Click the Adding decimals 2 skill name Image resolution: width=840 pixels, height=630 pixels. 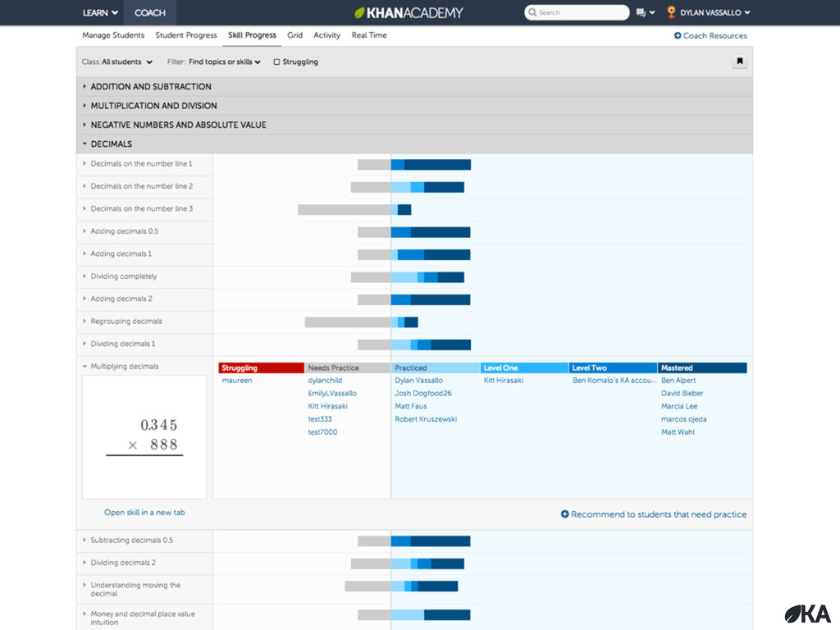121,299
